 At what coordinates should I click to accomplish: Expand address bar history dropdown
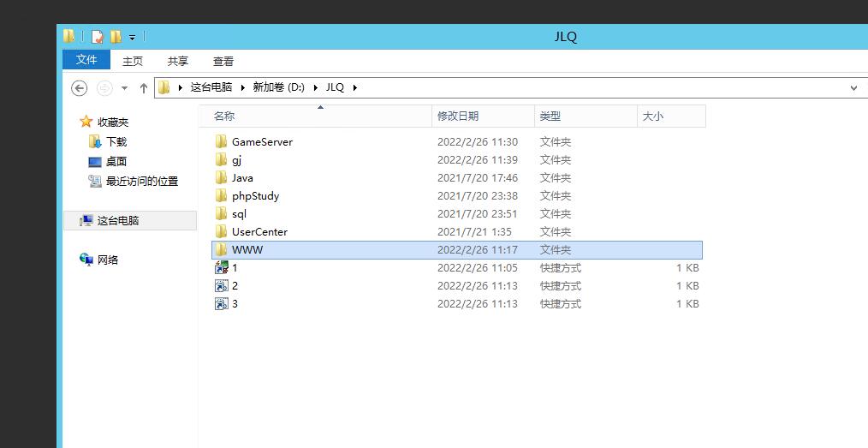point(853,87)
